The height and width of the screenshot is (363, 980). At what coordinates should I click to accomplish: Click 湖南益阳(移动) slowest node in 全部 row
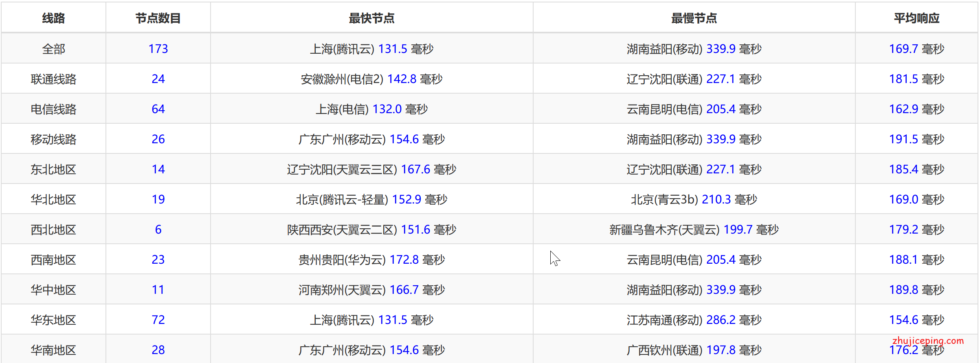click(x=694, y=49)
